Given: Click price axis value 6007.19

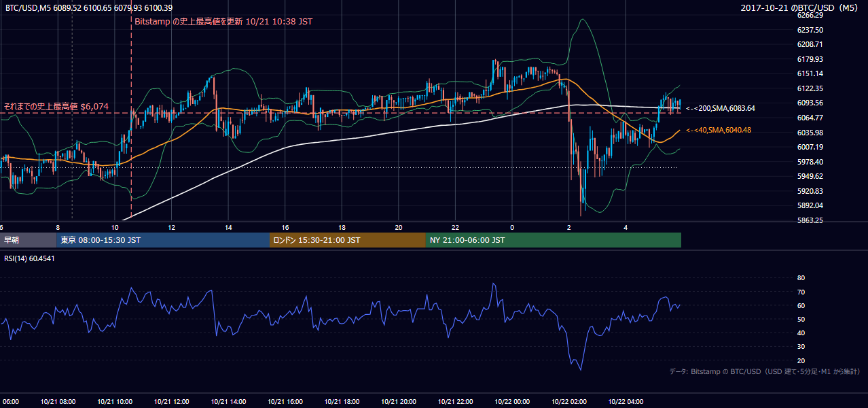Looking at the screenshot, I should tap(810, 147).
